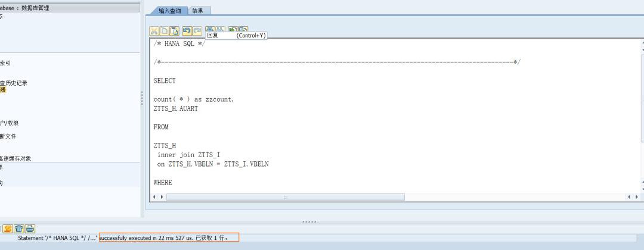Viewport: 644px width, 250px height.
Task: Click the Undo arrow icon
Action: click(187, 31)
